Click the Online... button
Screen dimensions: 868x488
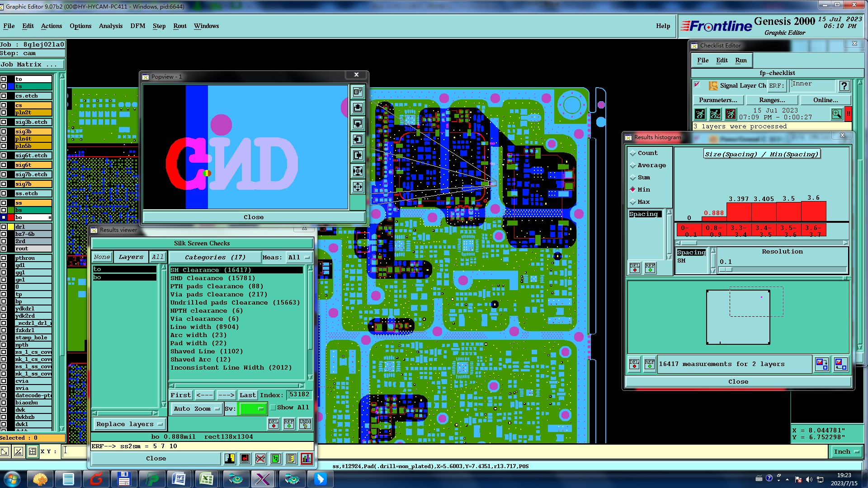826,100
